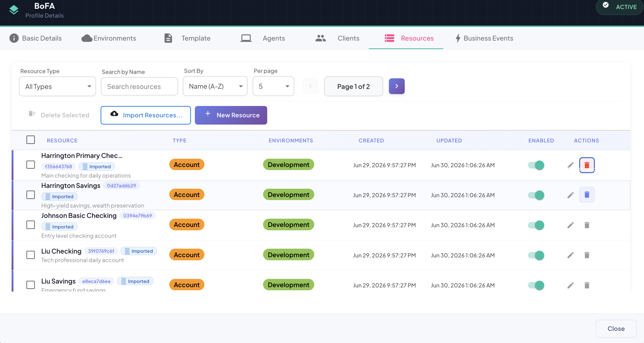Disable the Harrington Primary Checking enabled toggle

[536, 165]
